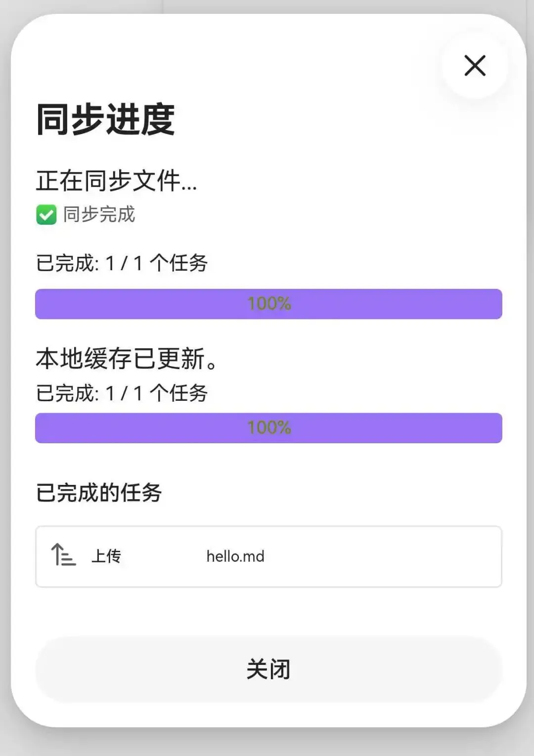This screenshot has width=534, height=756.
Task: Click the task counter under 本地缓存已更新
Action: click(x=122, y=393)
